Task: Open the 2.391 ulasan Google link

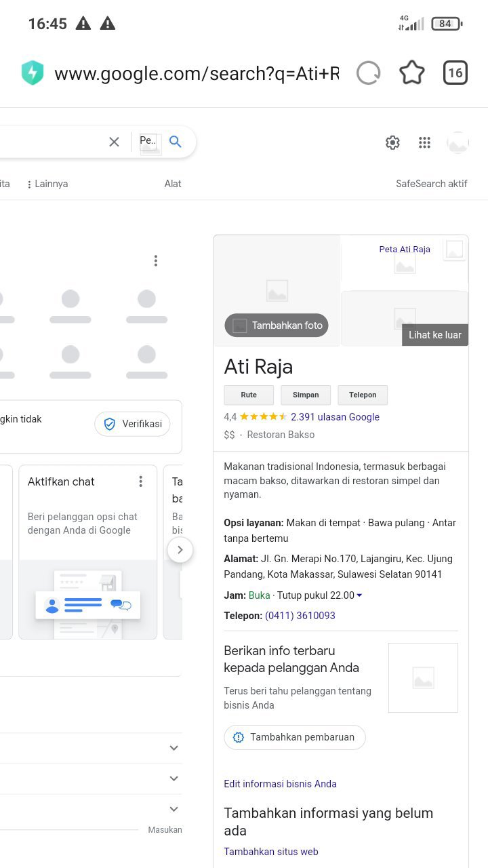Action: pyautogui.click(x=335, y=417)
